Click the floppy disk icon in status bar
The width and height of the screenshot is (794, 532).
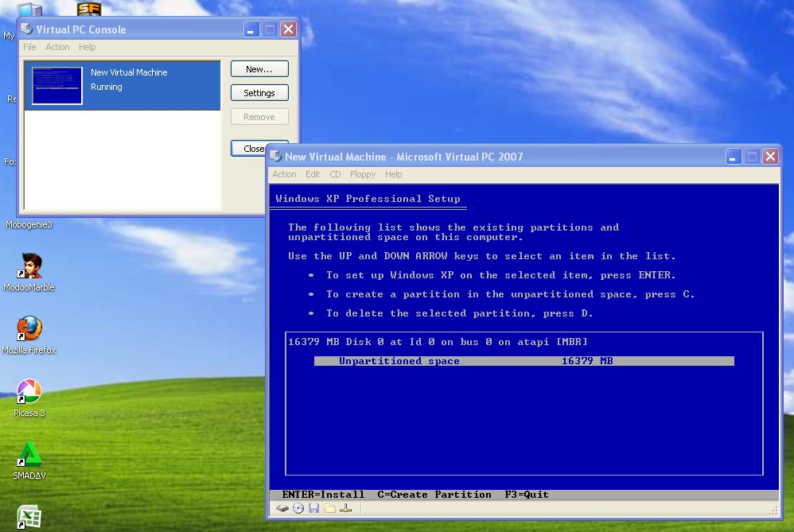point(313,508)
